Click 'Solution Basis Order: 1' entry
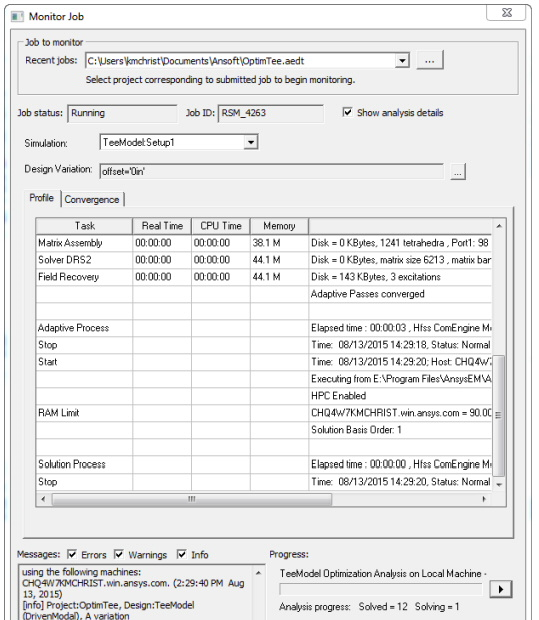539x620 pixels. [356, 430]
